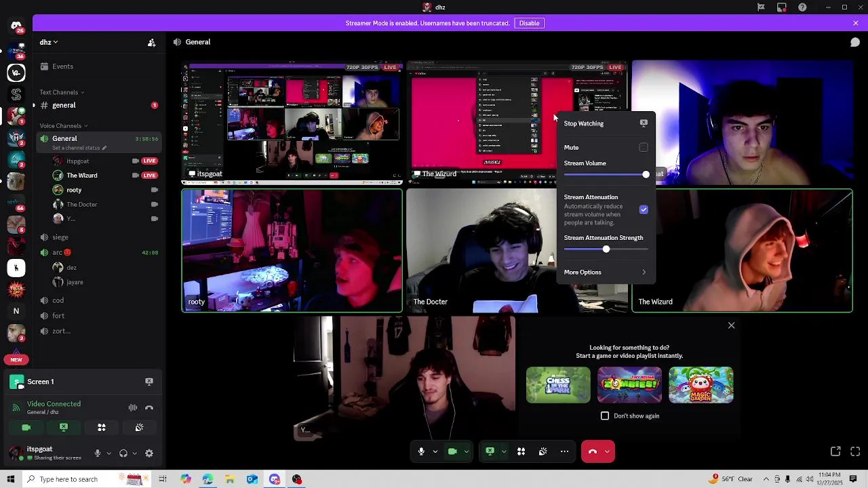Deafen with the headphones icon
The width and height of the screenshot is (868, 488).
click(123, 453)
